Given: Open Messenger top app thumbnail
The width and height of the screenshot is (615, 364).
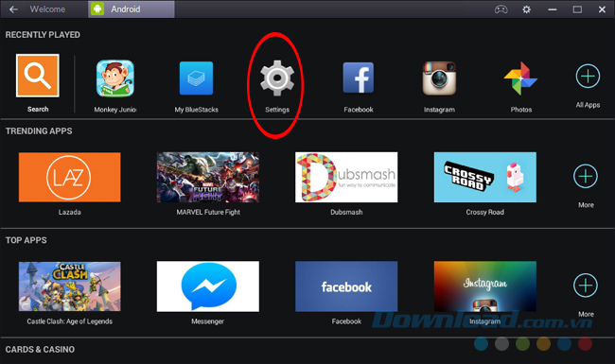Looking at the screenshot, I should 208,286.
